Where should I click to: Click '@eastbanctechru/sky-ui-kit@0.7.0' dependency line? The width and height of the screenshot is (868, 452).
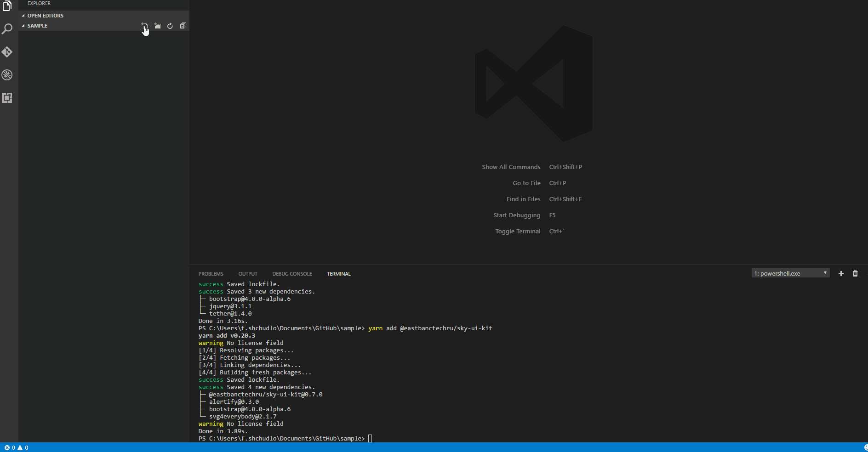coord(266,395)
